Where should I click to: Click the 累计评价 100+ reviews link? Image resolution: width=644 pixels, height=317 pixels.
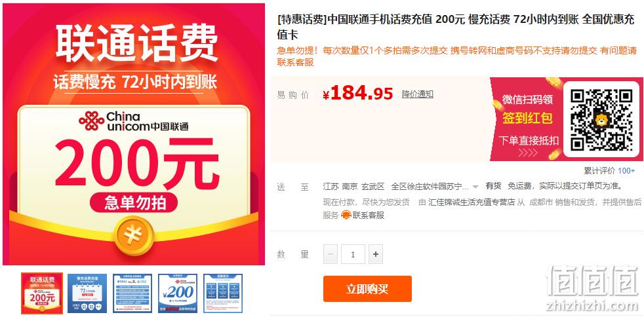click(609, 170)
